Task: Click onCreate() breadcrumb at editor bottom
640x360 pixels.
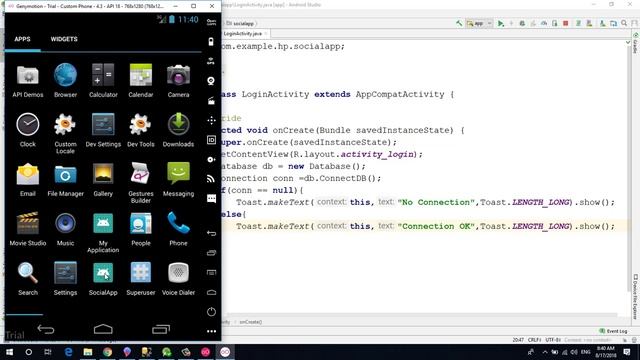Action: (x=251, y=322)
